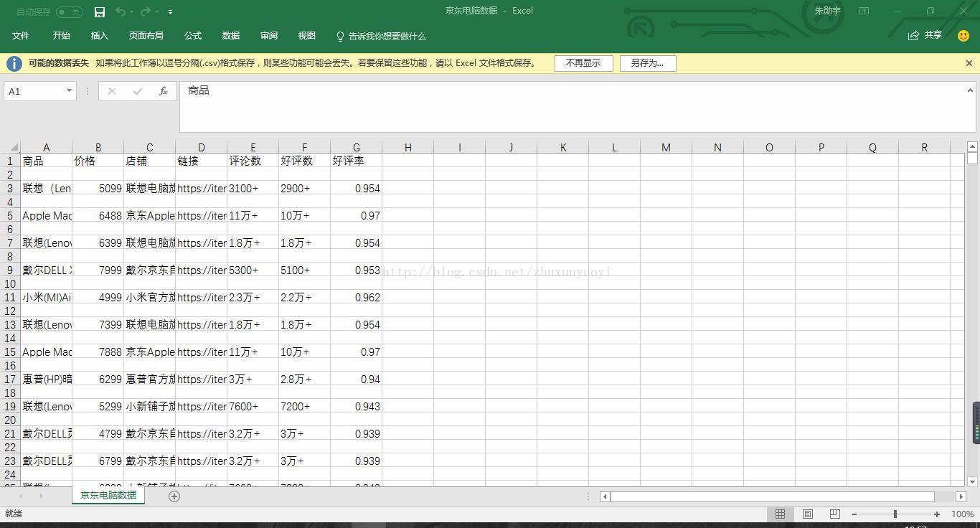Open the 视图 tab

(307, 36)
